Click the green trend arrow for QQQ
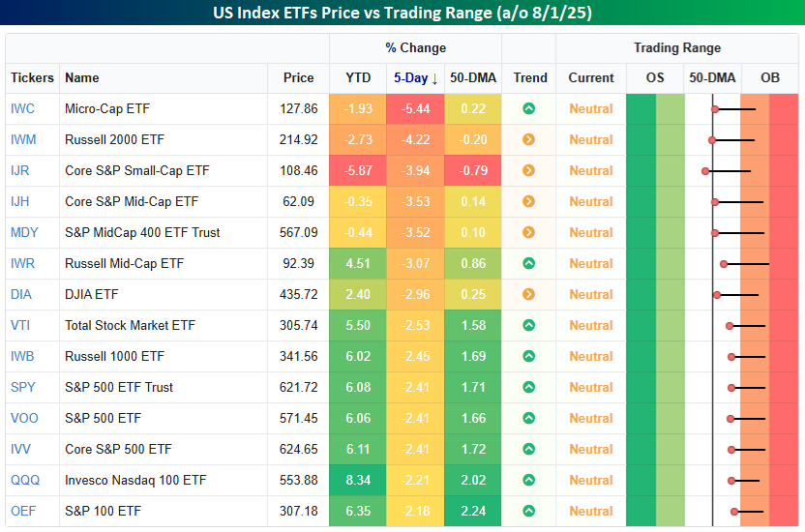Image resolution: width=805 pixels, height=532 pixels. point(528,480)
